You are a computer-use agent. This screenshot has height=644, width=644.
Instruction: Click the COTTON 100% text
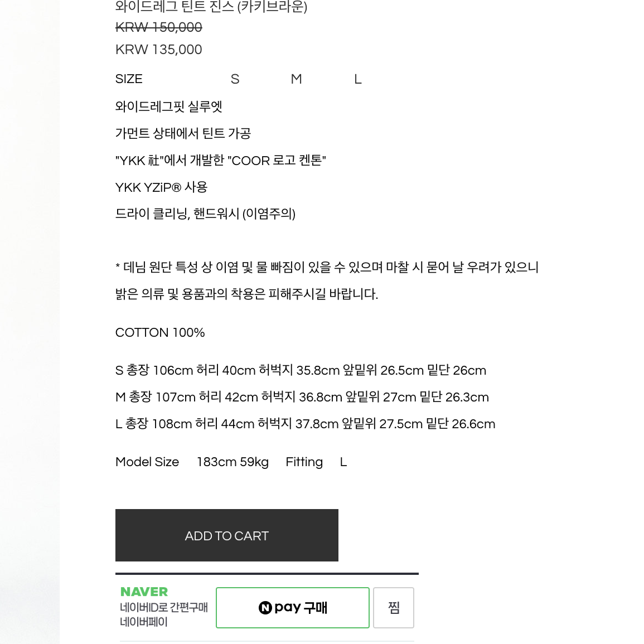click(160, 332)
